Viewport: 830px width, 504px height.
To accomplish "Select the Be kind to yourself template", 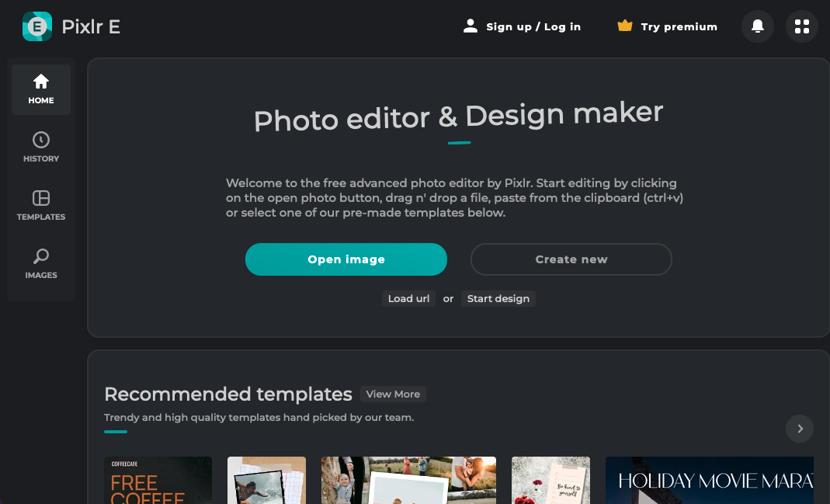I will click(x=550, y=480).
